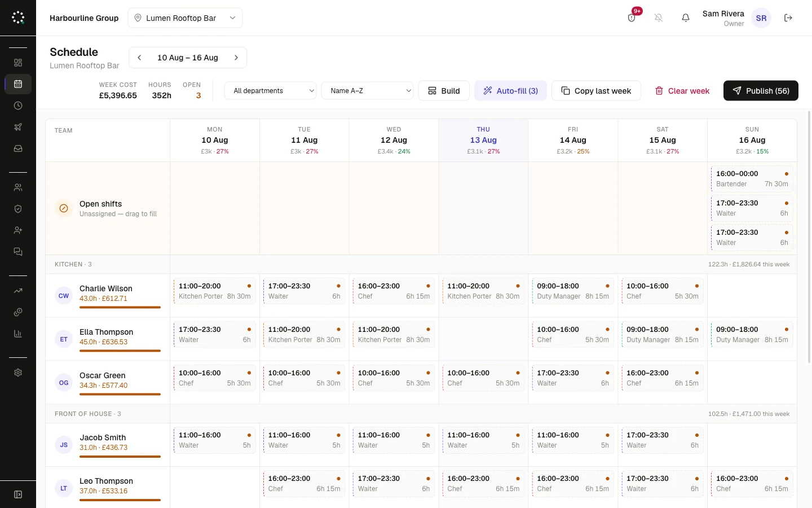Screen dimensions: 812x508
Task: Click the sign out icon
Action: point(788,18)
